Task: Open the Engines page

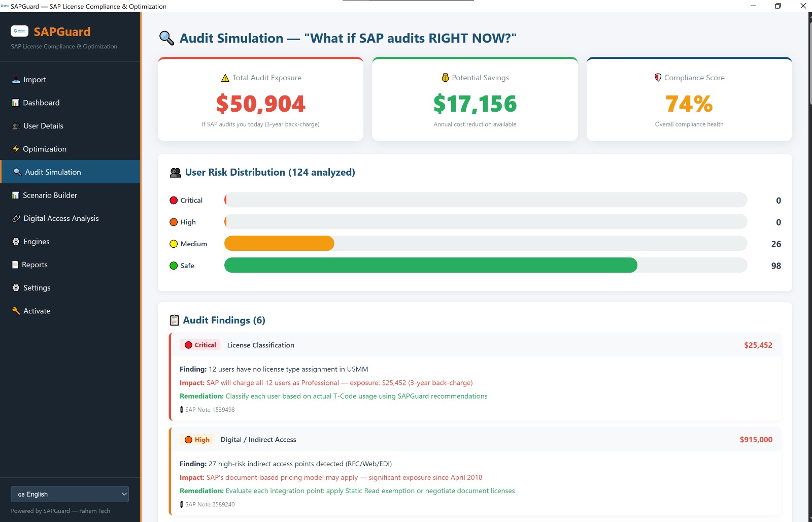Action: [70, 242]
